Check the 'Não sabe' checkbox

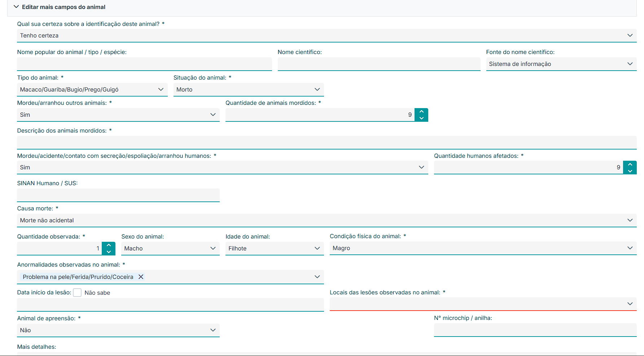[x=77, y=293]
